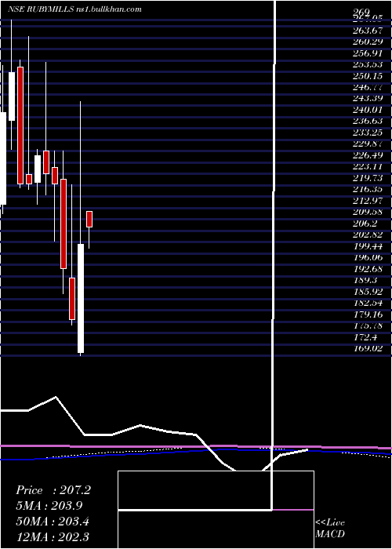This screenshot has width=392, height=549.
Task: Click the 50MA : 203.4 value
Action: (53, 522)
